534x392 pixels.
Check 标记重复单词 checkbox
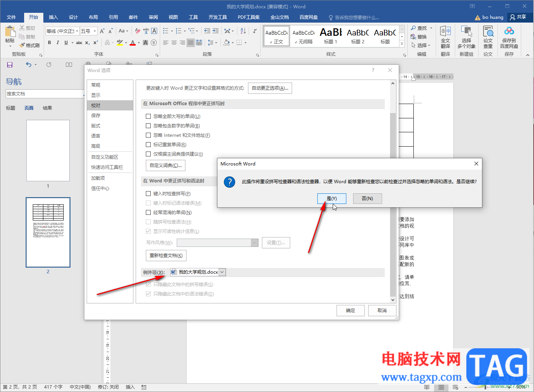click(x=148, y=145)
